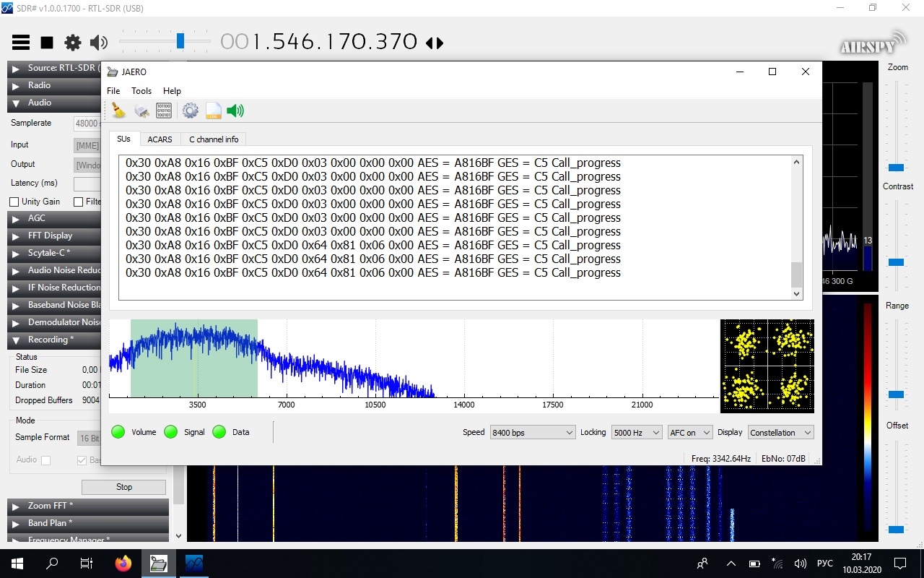This screenshot has width=924, height=578.
Task: Click the log file icon in JAERO
Action: tap(213, 111)
